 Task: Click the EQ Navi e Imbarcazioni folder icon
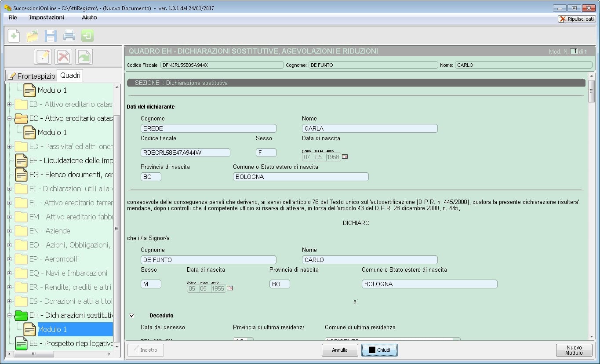point(21,273)
